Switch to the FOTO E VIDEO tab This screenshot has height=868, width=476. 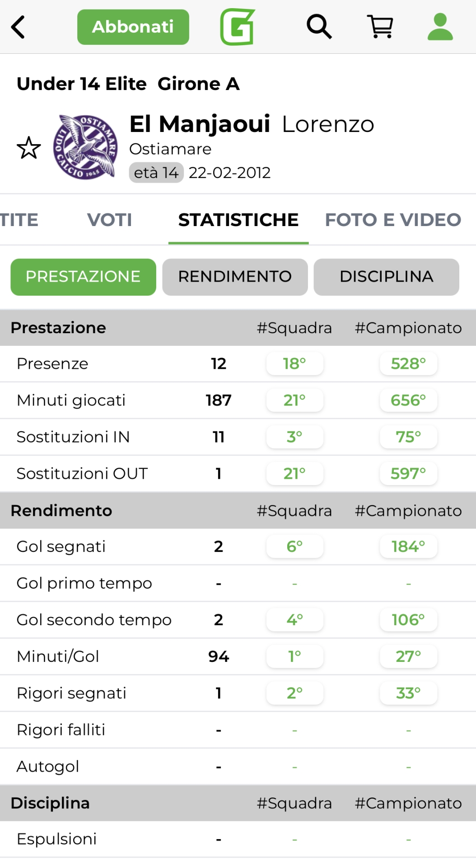pos(393,220)
